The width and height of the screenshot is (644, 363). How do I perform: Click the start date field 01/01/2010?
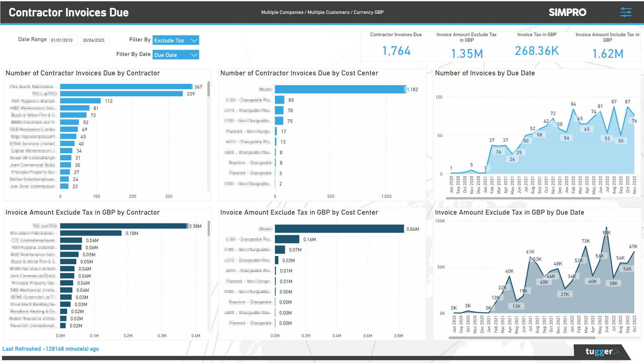pyautogui.click(x=63, y=40)
